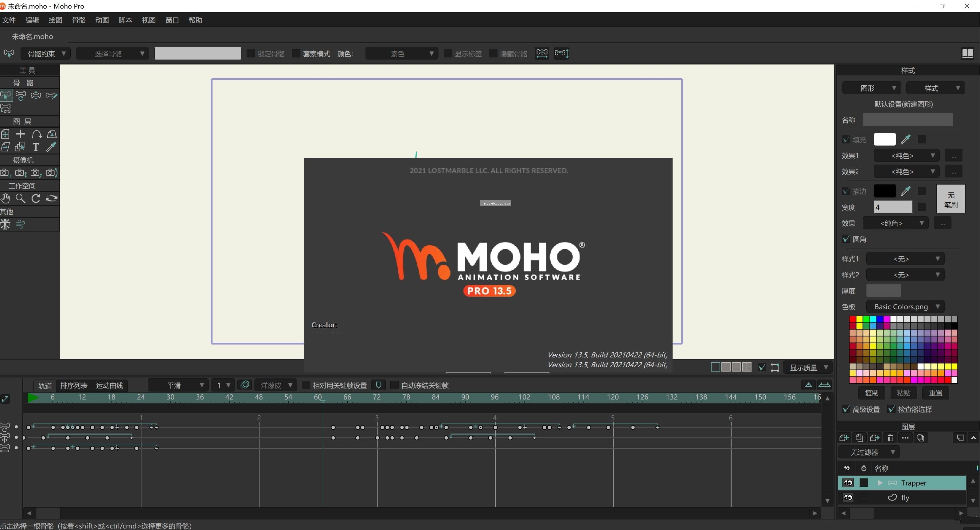Viewport: 980px width, 530px height.
Task: Select the Translate Bone tool with arrows
Action: (x=36, y=95)
